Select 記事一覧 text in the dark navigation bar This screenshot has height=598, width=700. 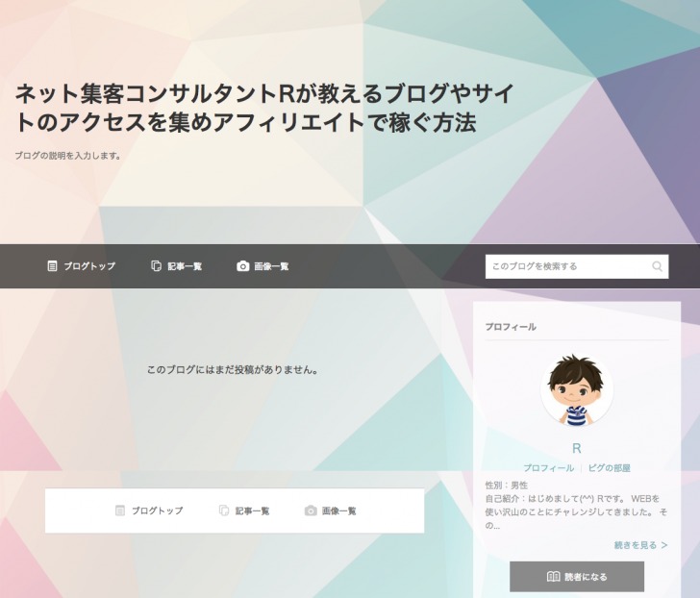coord(185,266)
